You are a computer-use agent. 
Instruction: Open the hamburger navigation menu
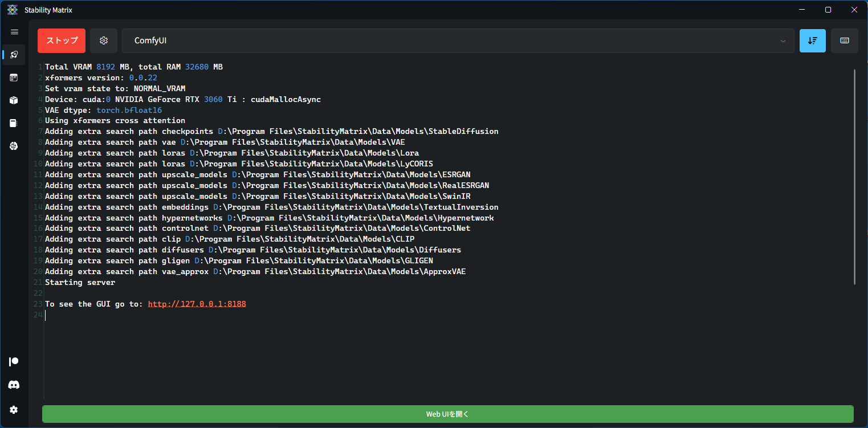[14, 32]
